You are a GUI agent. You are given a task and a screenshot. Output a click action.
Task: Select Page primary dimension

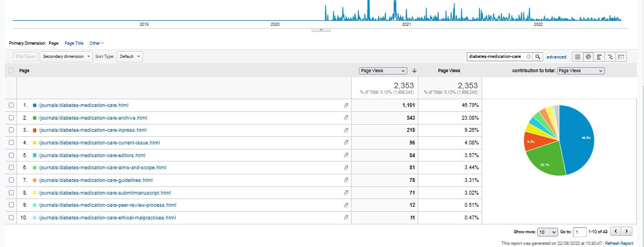coord(54,43)
